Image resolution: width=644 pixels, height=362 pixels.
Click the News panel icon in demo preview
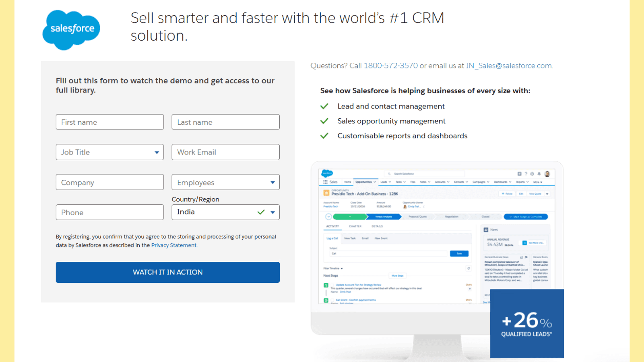[x=486, y=230]
